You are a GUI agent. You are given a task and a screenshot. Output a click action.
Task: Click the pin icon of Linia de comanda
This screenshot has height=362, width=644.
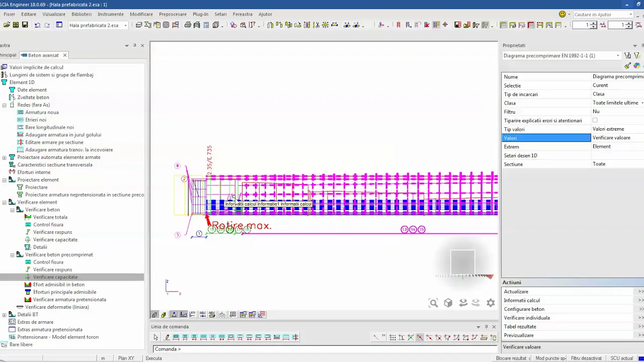(486, 326)
